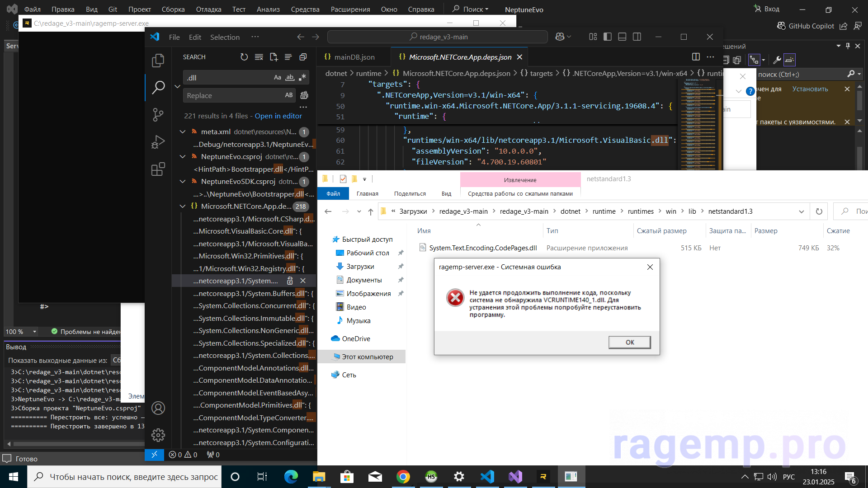Click the Open in editor link
868x488 pixels.
278,116
